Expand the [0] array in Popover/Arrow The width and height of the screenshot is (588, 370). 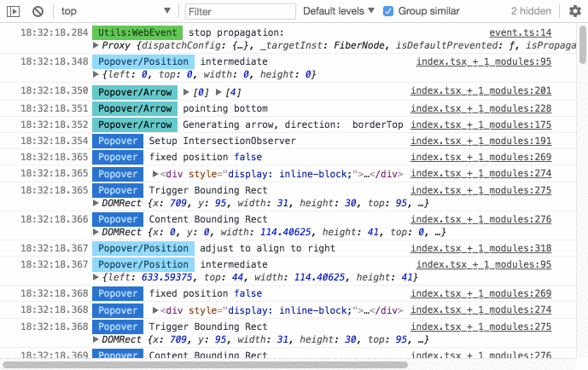pyautogui.click(x=186, y=92)
